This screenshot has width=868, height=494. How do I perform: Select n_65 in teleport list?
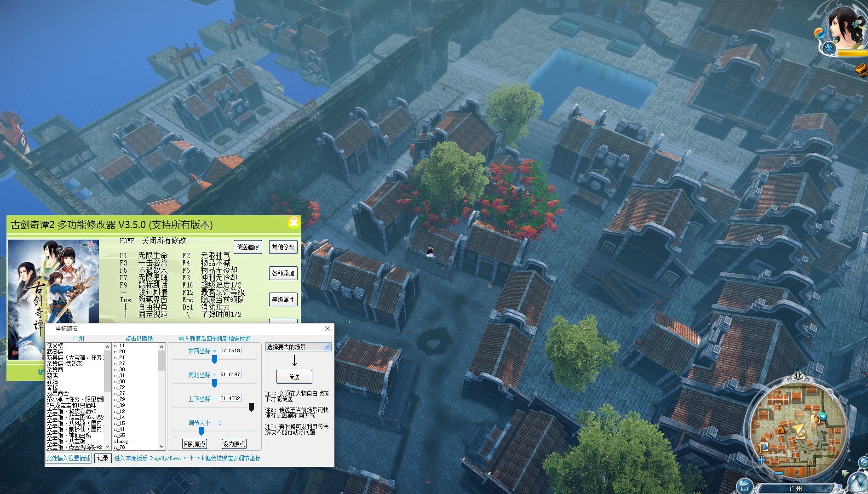pos(119,435)
